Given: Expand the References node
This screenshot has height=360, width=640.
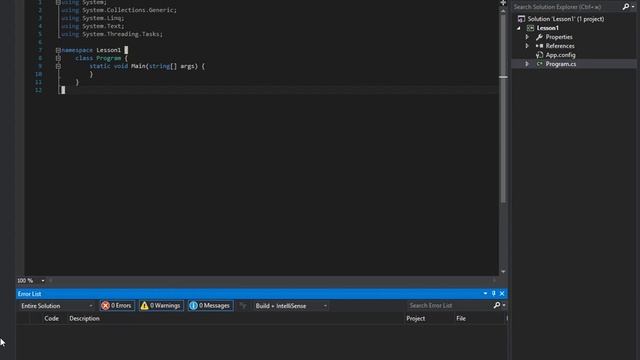Looking at the screenshot, I should 527,46.
